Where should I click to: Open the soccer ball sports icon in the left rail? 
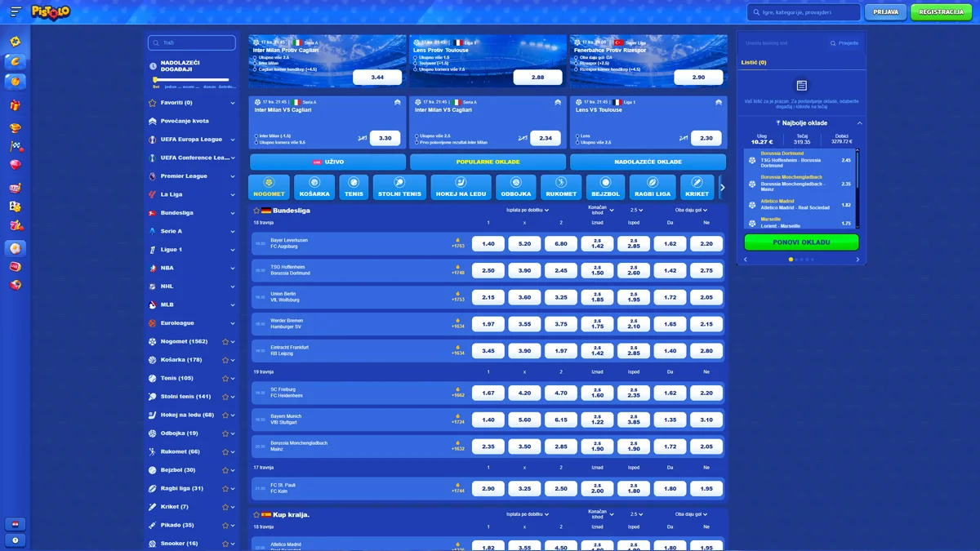pos(15,248)
